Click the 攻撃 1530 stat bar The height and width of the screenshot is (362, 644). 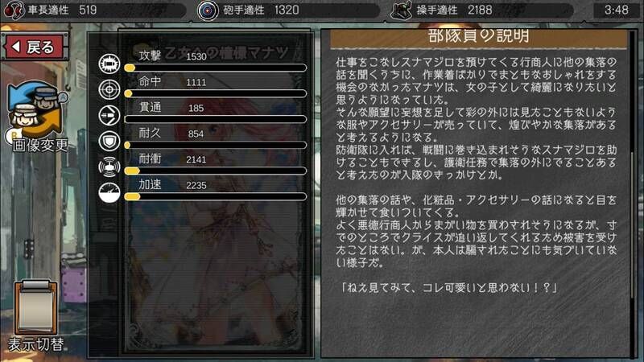216,68
